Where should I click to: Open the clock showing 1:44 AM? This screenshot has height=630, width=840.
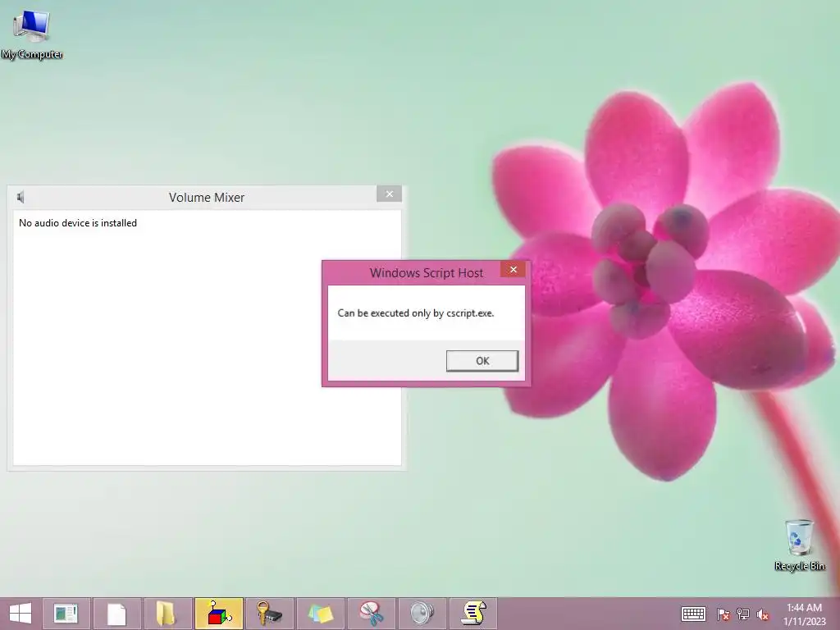coord(804,614)
